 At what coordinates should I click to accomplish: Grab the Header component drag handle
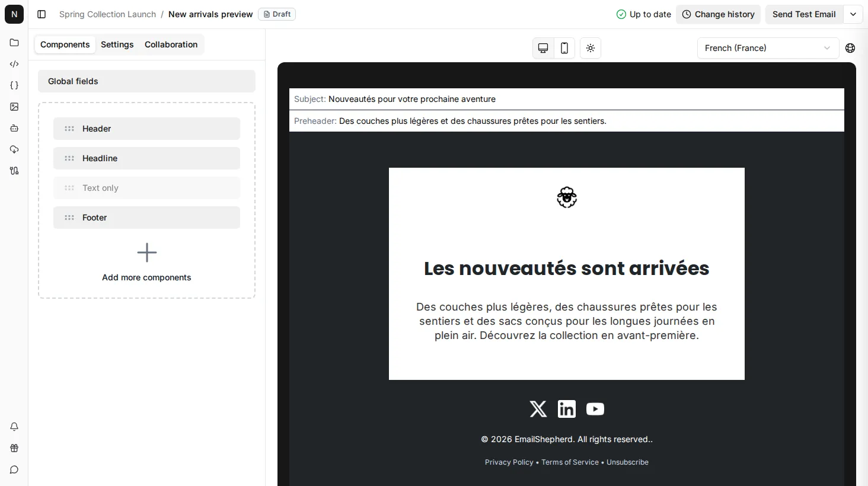coord(69,129)
